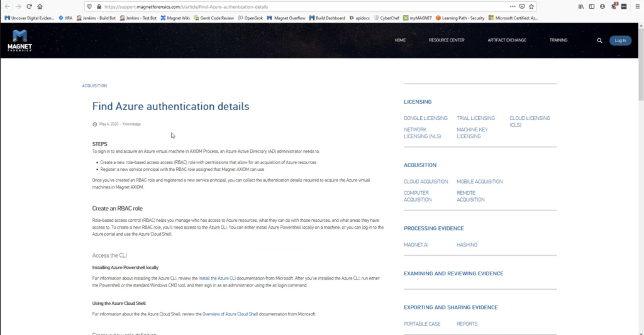Click the dark extension icon beside the menu
The width and height of the screenshot is (644, 335).
click(624, 6)
